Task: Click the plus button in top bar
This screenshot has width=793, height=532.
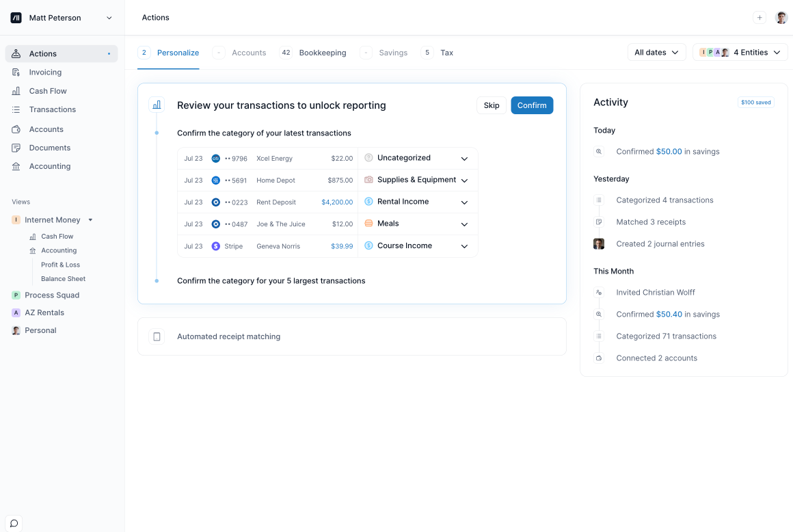Action: [x=759, y=18]
